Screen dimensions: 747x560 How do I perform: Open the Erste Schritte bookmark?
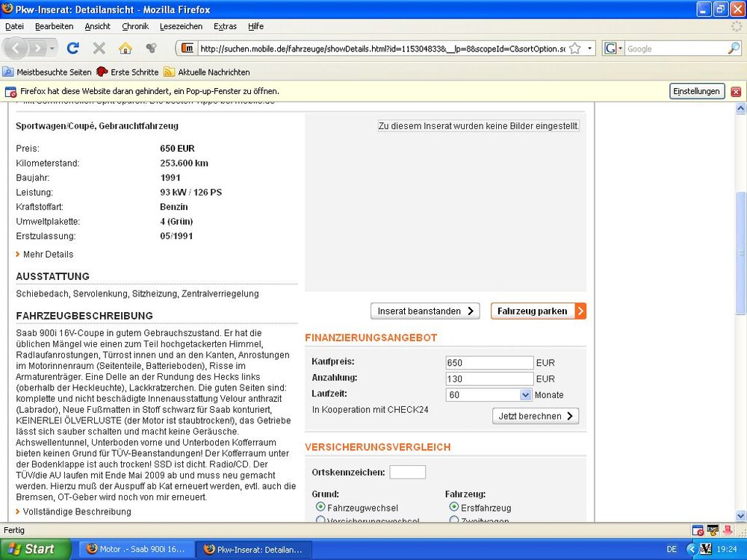click(x=127, y=72)
